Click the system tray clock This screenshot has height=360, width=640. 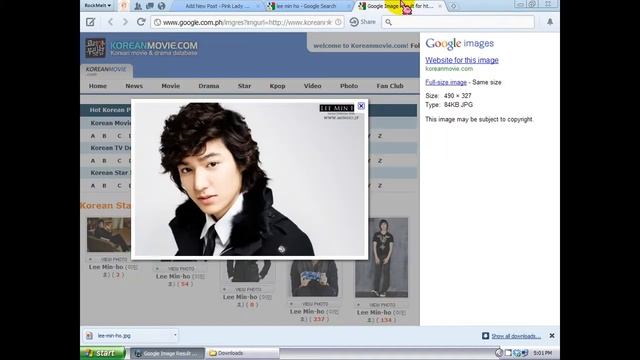point(543,353)
